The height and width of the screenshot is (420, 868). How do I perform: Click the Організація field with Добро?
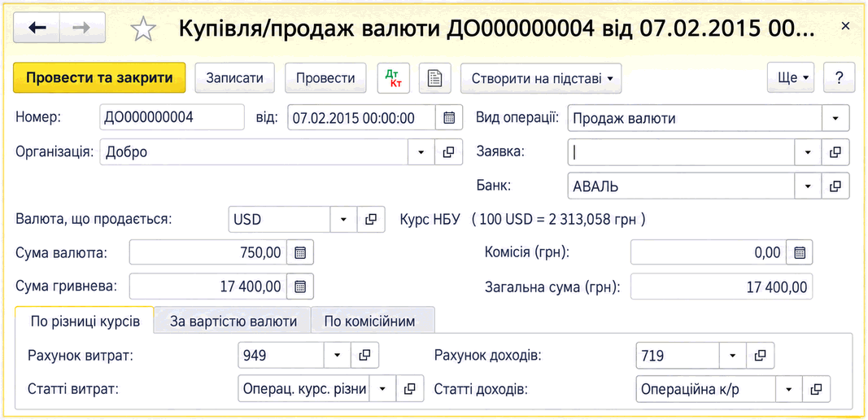(254, 152)
